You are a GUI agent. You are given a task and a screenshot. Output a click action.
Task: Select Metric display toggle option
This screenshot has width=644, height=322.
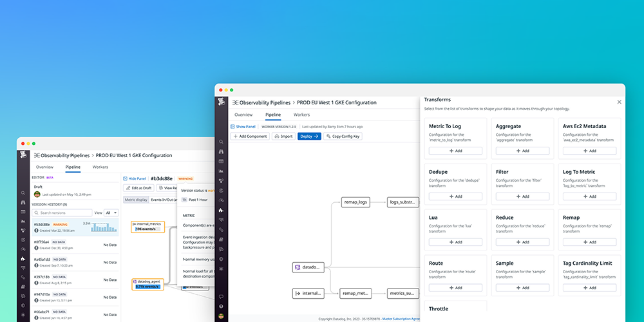(x=136, y=200)
